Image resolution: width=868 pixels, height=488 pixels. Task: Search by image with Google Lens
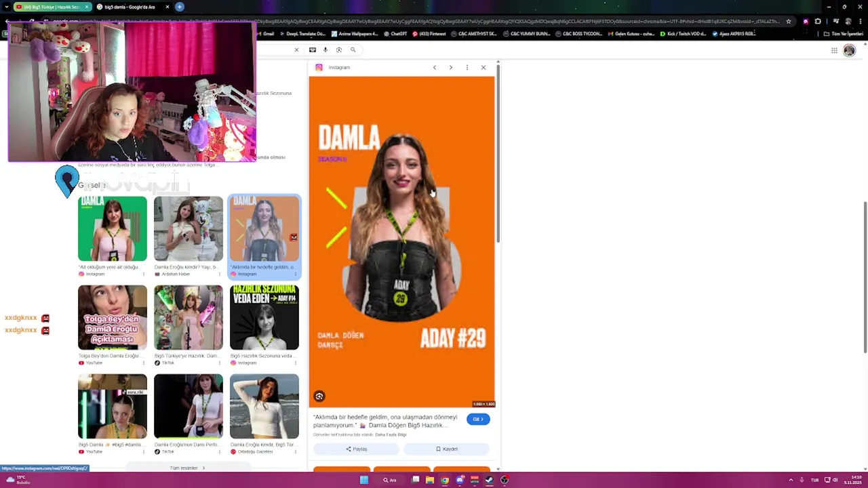[339, 49]
